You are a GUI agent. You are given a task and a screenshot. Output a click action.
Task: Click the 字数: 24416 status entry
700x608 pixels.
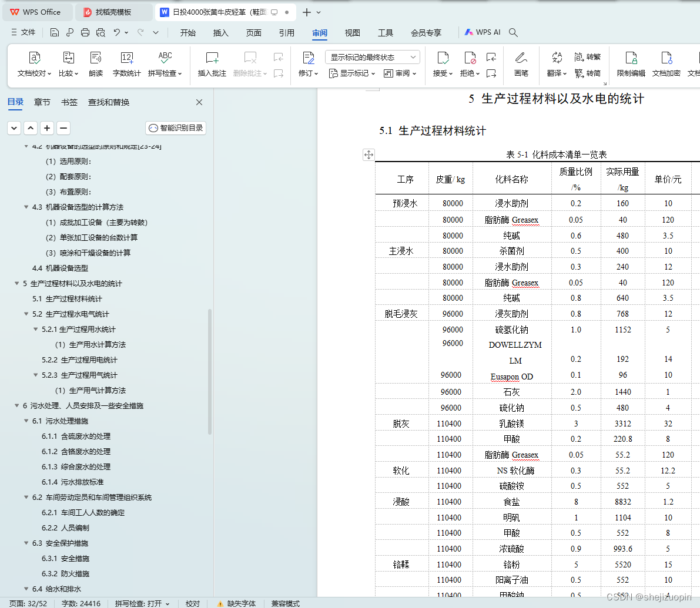click(x=81, y=603)
